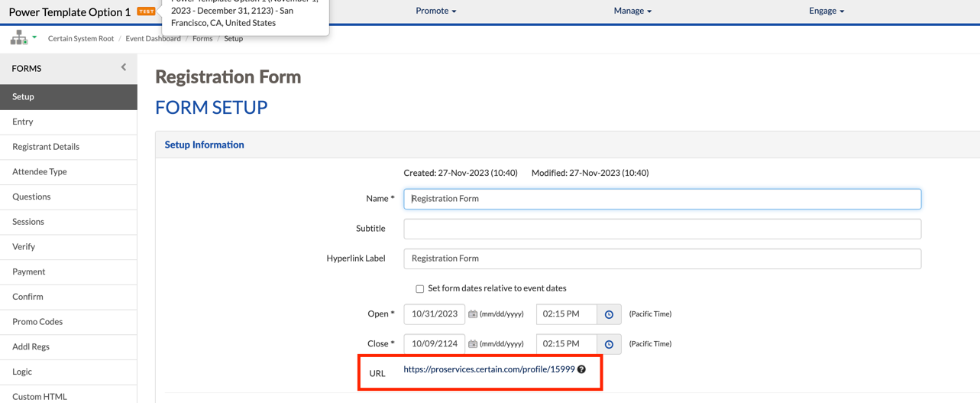This screenshot has height=403, width=980.
Task: Click the help question mark beside the URL
Action: pyautogui.click(x=581, y=369)
